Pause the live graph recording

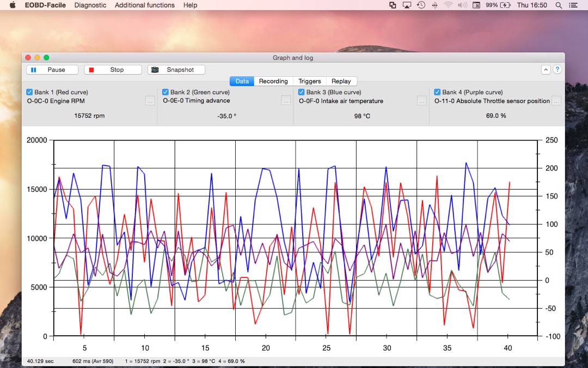click(52, 70)
